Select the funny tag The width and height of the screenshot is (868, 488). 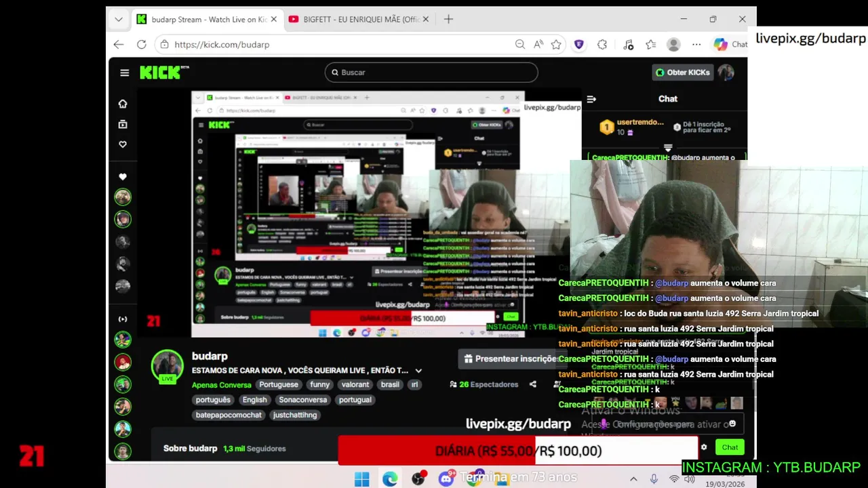point(320,384)
